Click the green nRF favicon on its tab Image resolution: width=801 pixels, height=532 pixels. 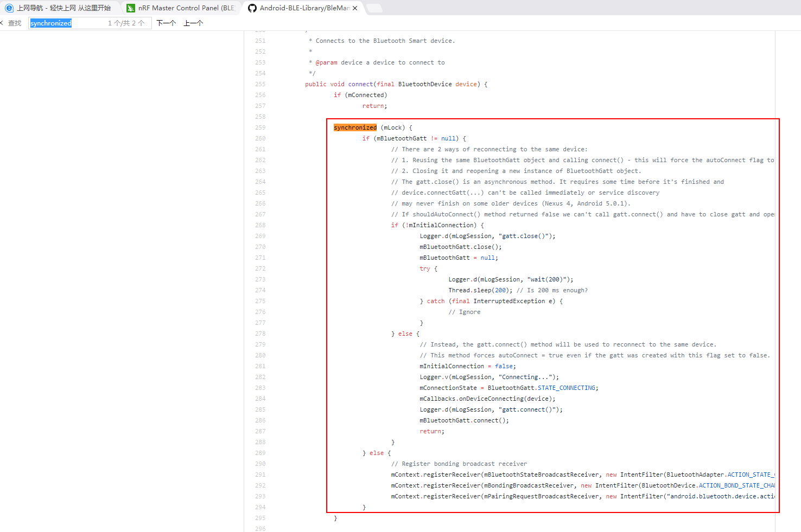pos(130,8)
